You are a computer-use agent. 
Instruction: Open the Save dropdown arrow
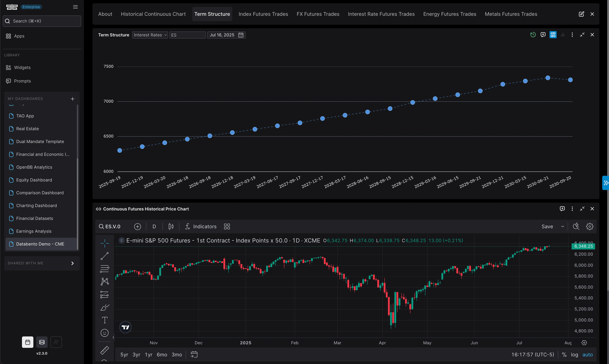(x=563, y=226)
